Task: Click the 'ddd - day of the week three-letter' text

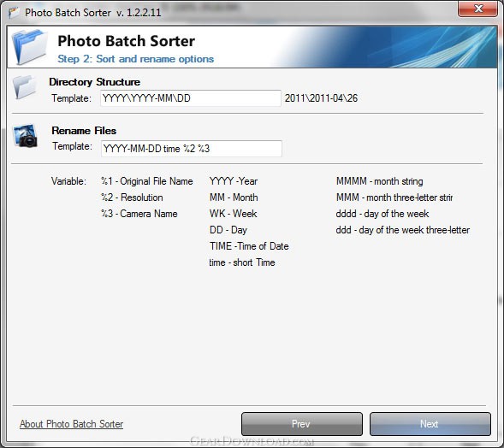Action: [403, 230]
